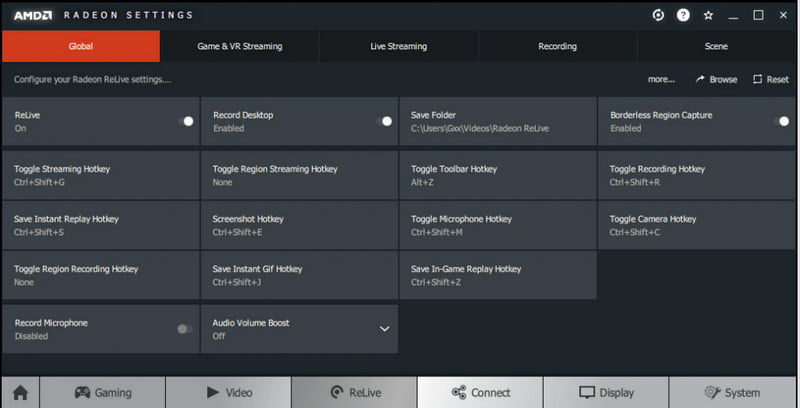This screenshot has height=408, width=800.
Task: Click 'Configure your Radeon ReLive settings....' text
Action: click(92, 80)
